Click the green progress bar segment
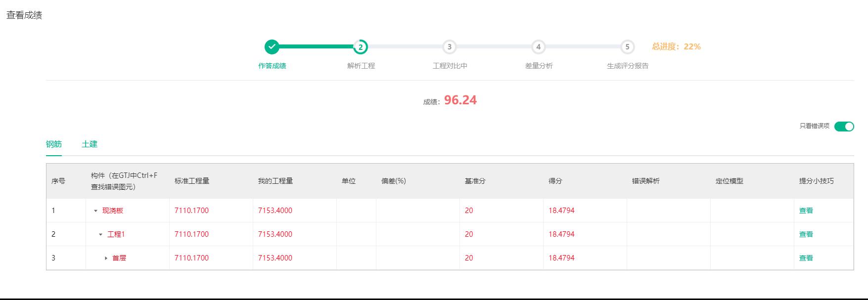 [x=316, y=46]
